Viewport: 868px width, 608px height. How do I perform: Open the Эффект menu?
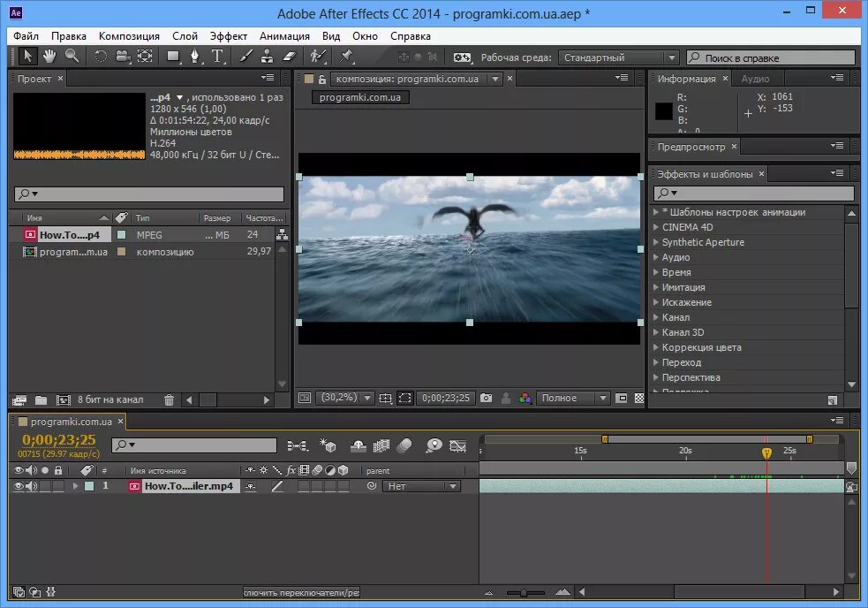(x=228, y=36)
